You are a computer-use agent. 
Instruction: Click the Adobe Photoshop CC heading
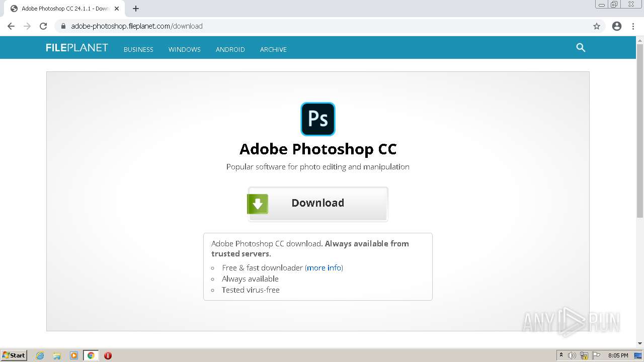tap(318, 149)
